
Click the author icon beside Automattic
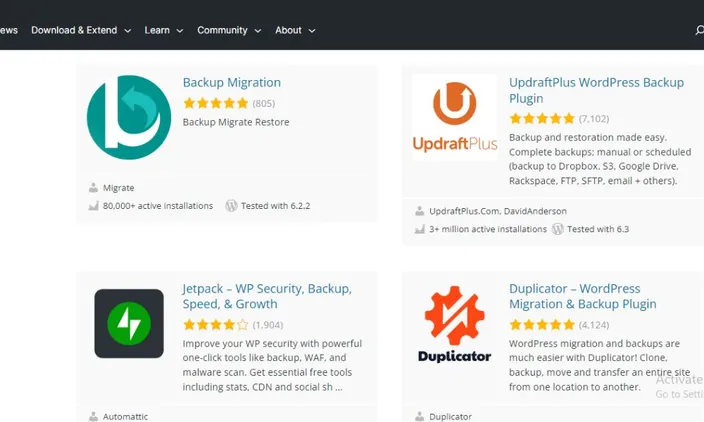click(x=93, y=417)
